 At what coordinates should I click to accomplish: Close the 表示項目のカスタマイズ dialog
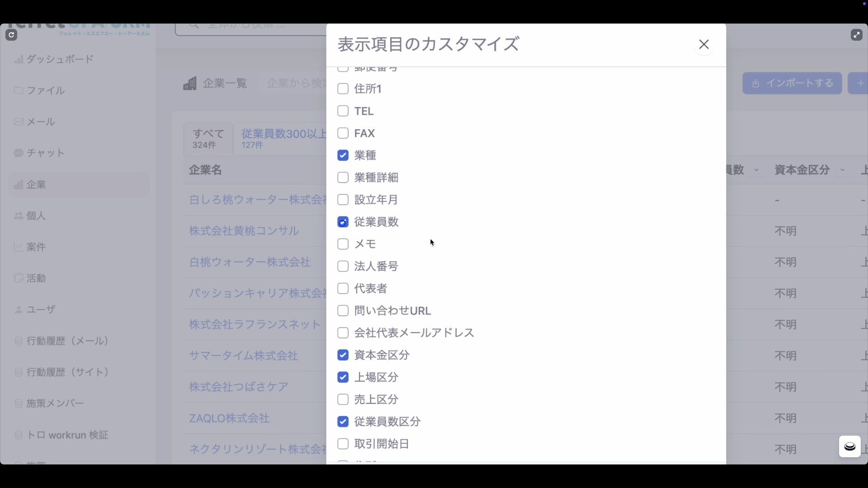(703, 44)
